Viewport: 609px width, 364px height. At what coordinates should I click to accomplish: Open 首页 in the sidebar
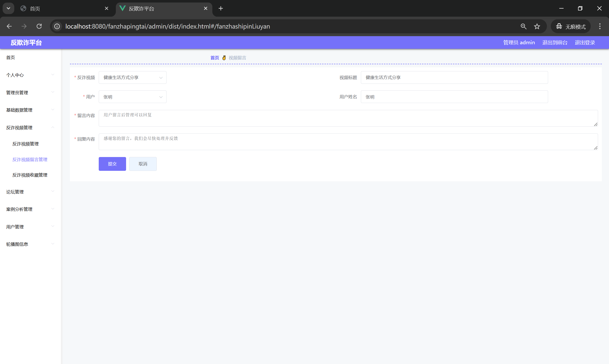point(30,57)
